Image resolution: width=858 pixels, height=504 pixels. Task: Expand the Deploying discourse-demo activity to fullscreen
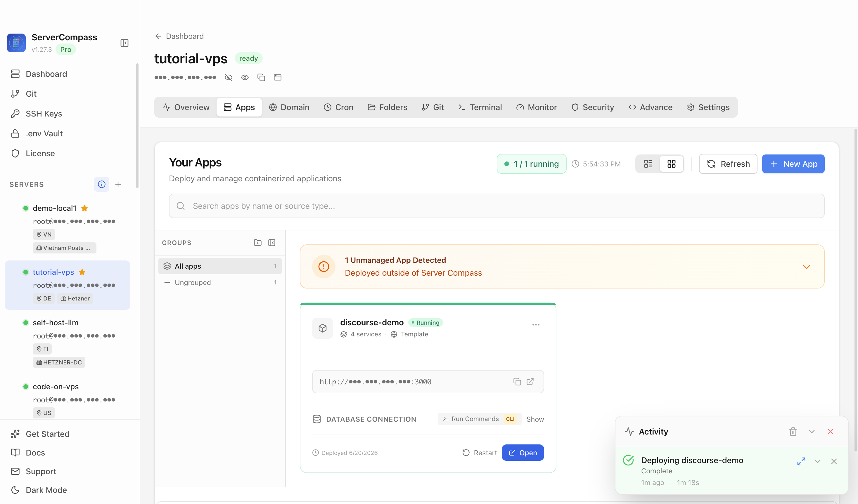801,461
